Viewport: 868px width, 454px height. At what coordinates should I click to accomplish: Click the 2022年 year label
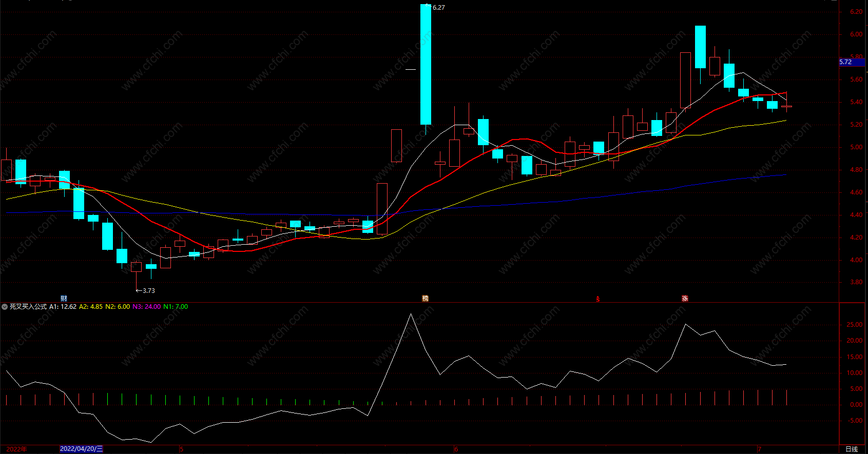click(16, 449)
